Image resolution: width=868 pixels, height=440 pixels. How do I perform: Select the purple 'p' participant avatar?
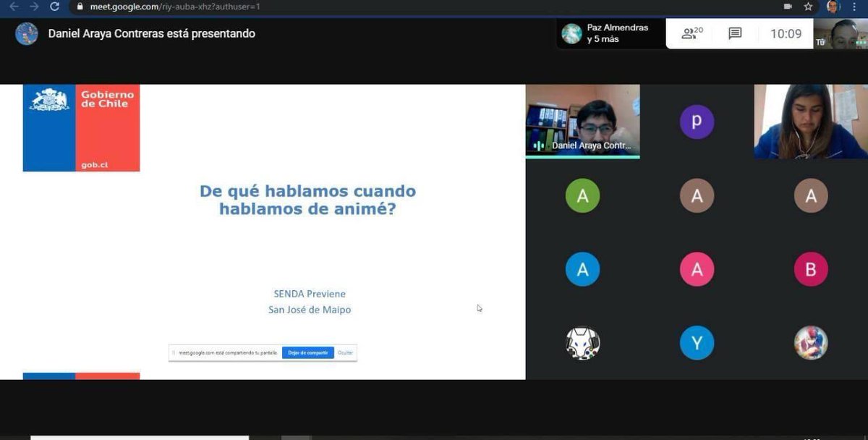tap(697, 122)
